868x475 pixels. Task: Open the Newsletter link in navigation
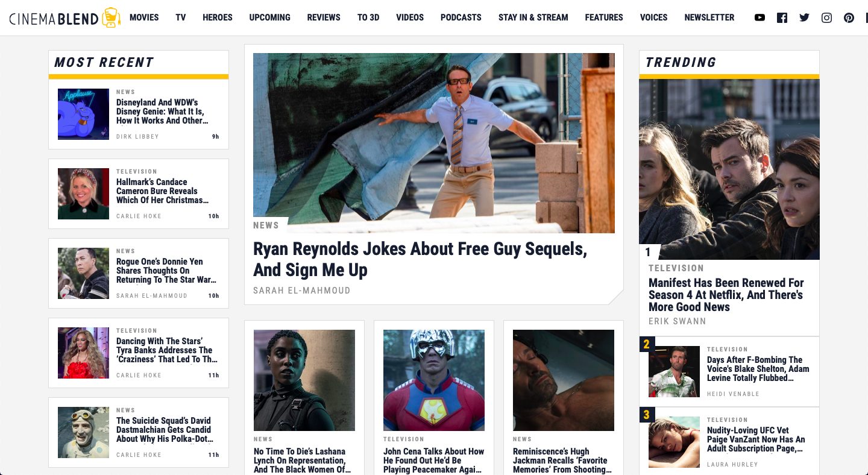[x=709, y=17]
